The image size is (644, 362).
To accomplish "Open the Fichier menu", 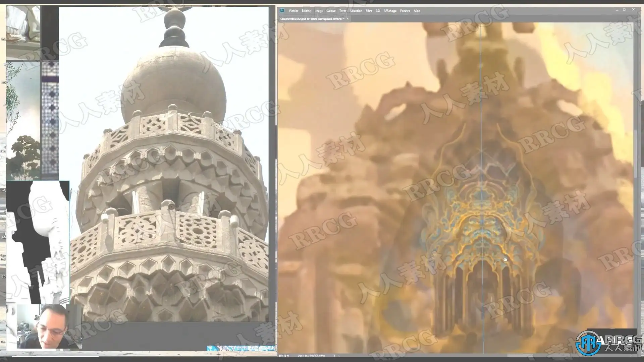I will click(x=293, y=11).
